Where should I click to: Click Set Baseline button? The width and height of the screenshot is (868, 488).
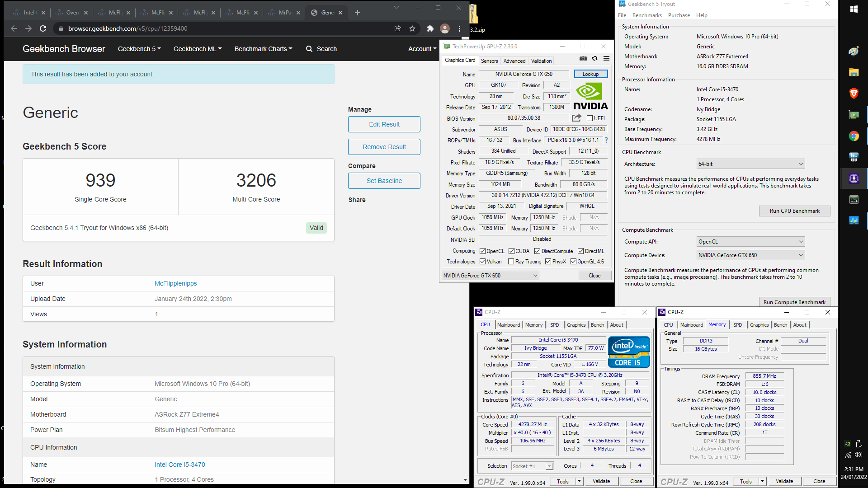pos(384,181)
